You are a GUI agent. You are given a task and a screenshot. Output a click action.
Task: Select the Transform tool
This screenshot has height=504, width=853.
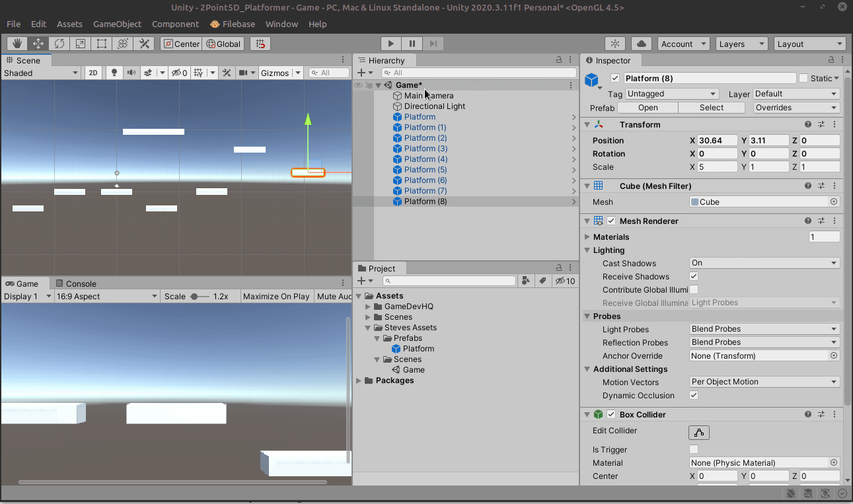(123, 44)
